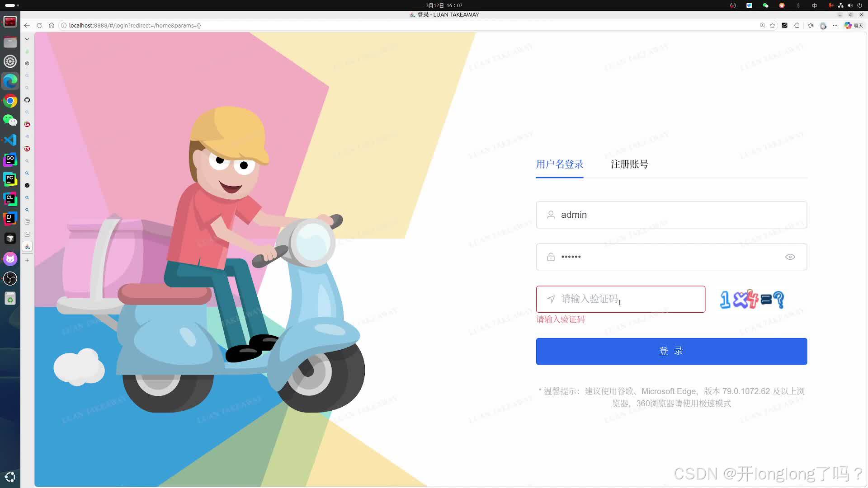Open browser settings and more ellipsis menu
Screen dimensions: 868x488
(835, 25)
